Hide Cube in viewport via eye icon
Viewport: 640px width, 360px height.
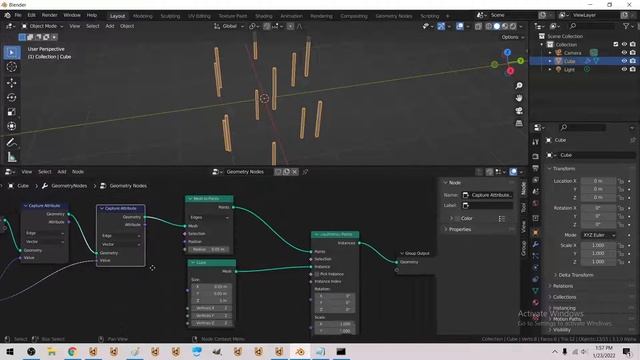click(624, 61)
